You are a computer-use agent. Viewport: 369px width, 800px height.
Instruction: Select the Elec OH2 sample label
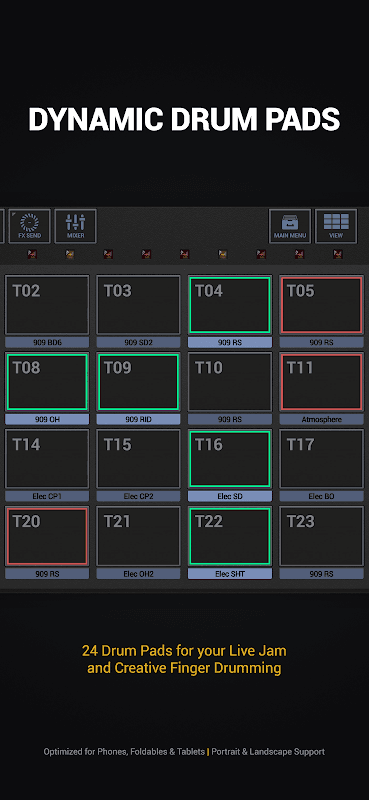tap(138, 573)
